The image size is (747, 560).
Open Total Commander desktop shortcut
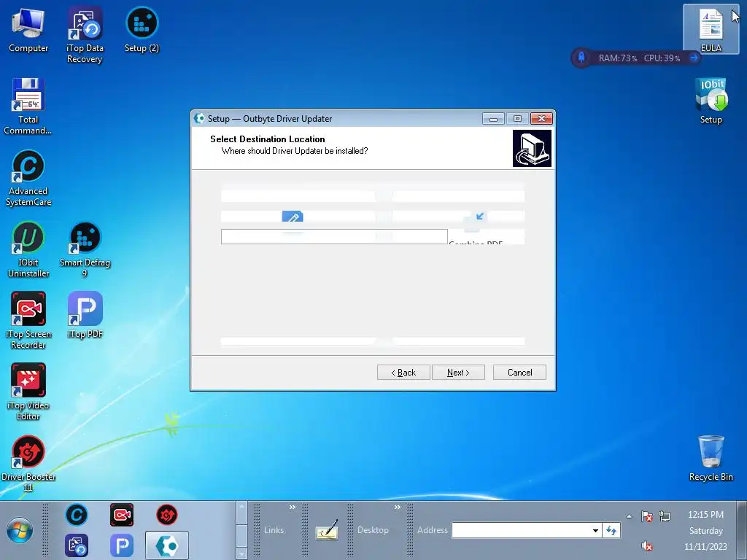coord(28,106)
